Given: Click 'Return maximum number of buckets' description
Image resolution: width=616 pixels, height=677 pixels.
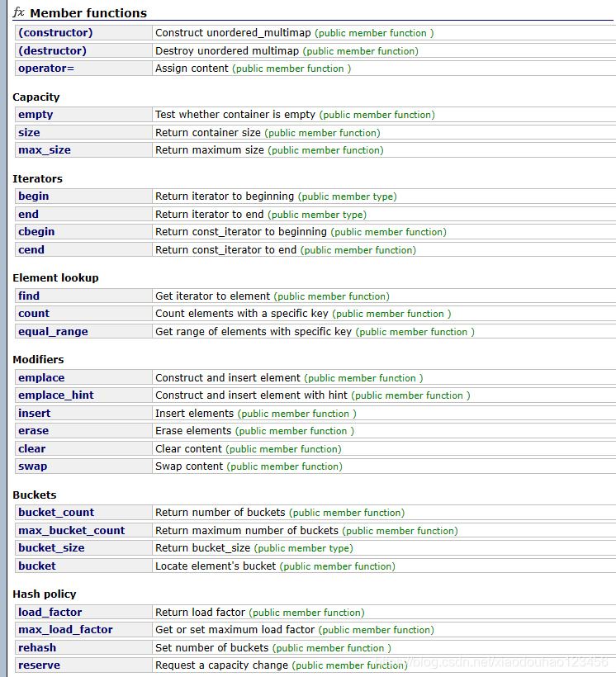Looking at the screenshot, I should point(247,531).
